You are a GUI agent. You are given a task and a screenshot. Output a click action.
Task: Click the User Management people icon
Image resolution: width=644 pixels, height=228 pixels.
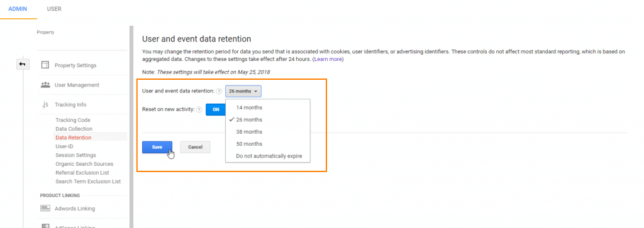(x=45, y=85)
